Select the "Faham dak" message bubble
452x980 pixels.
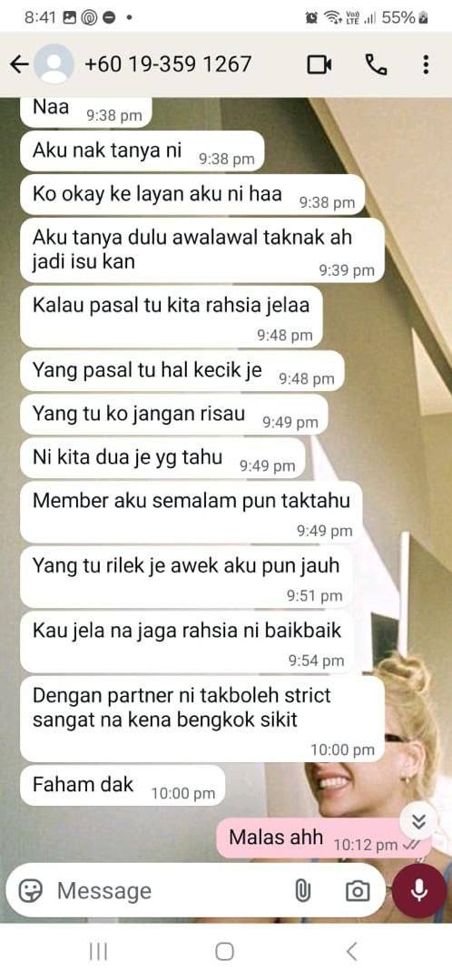coord(122,785)
